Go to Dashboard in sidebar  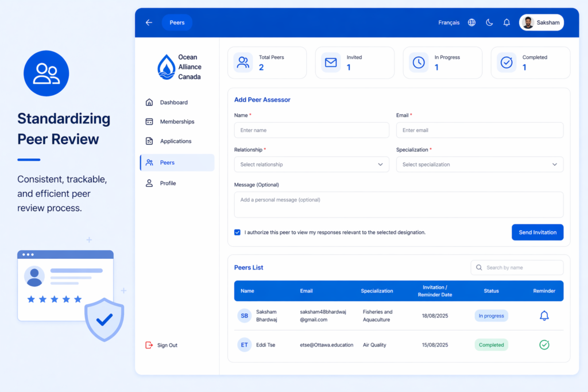point(173,102)
